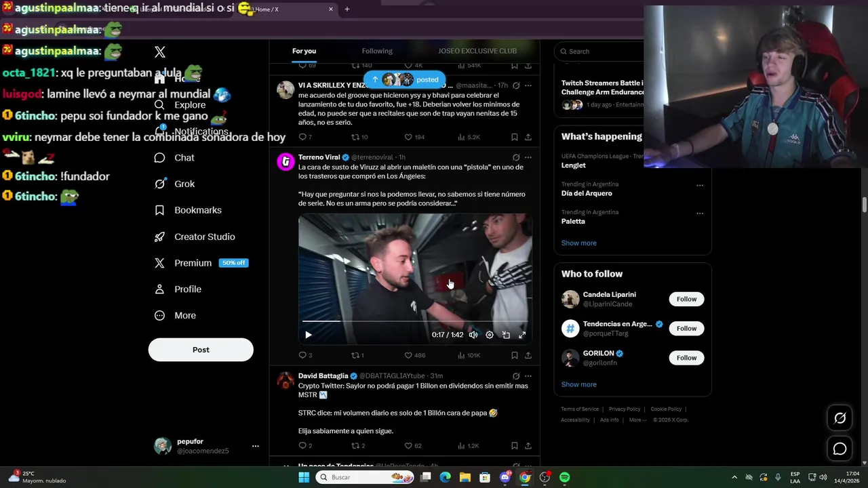Bookmark the Skrillex post

pyautogui.click(x=515, y=137)
